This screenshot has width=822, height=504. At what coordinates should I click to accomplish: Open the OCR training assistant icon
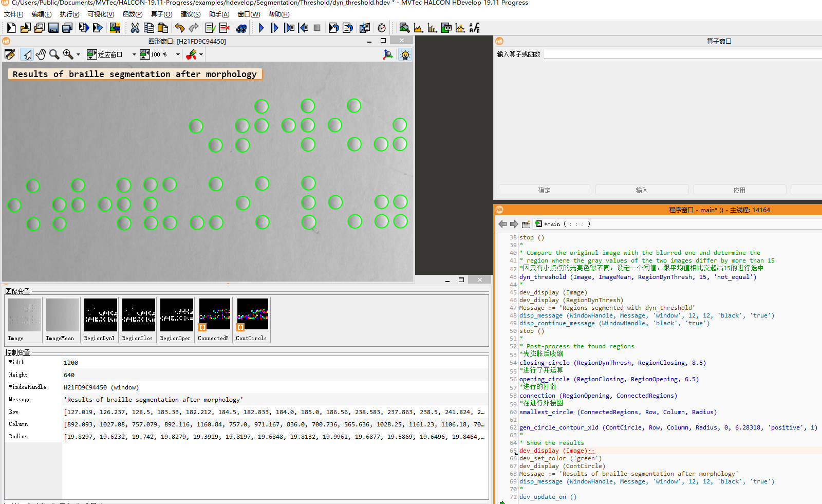[x=475, y=28]
